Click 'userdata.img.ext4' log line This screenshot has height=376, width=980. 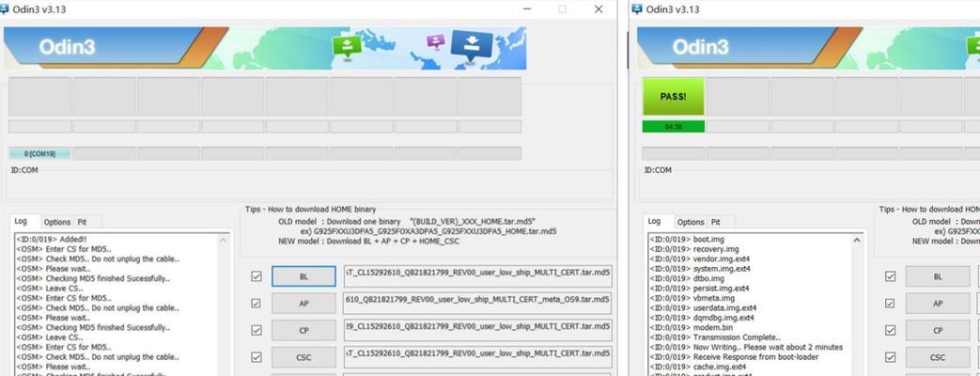(703, 307)
